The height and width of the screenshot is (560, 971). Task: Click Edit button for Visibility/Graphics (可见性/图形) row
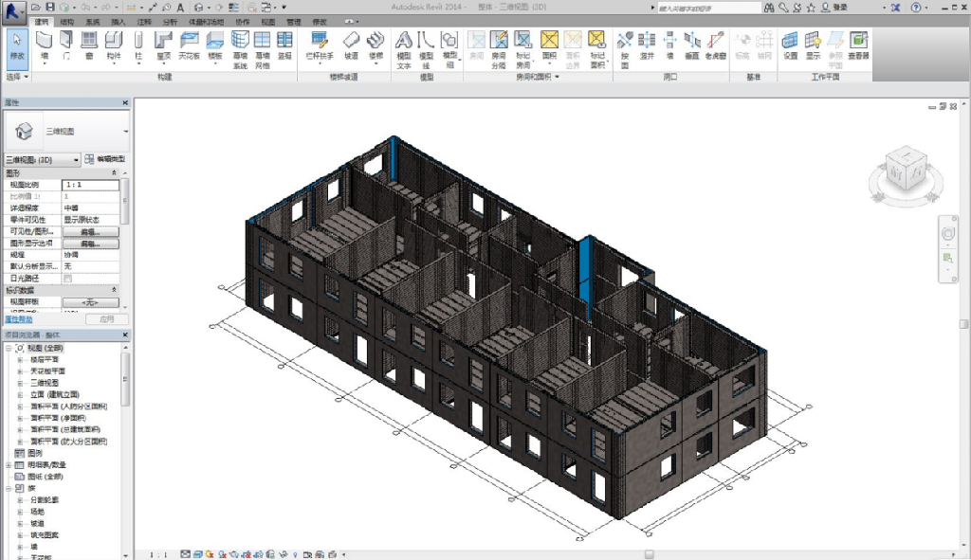[x=90, y=231]
